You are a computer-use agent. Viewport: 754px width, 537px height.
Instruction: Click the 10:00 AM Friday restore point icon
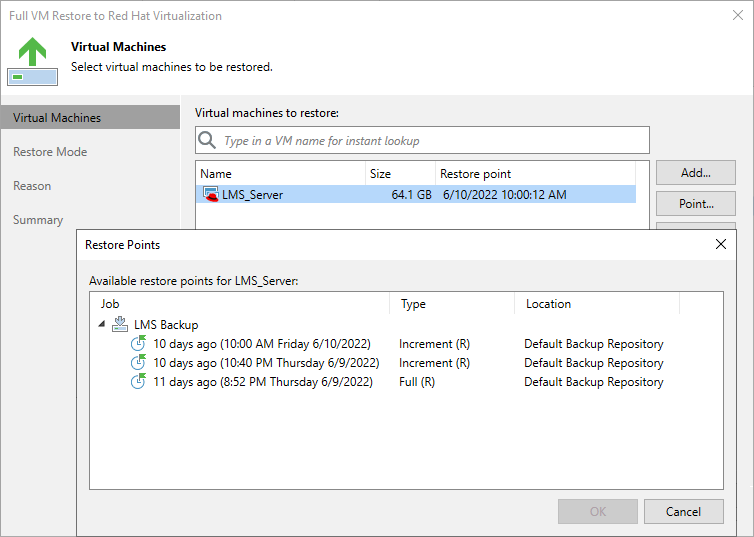(139, 344)
